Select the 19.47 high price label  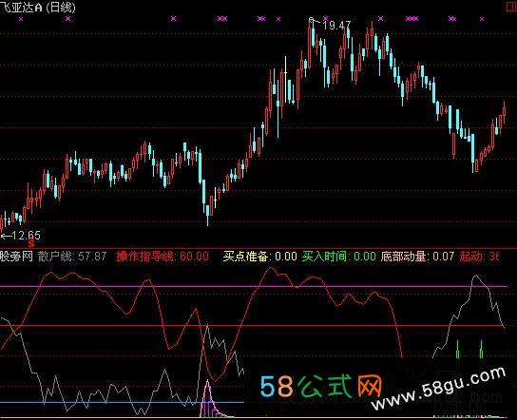coord(336,26)
